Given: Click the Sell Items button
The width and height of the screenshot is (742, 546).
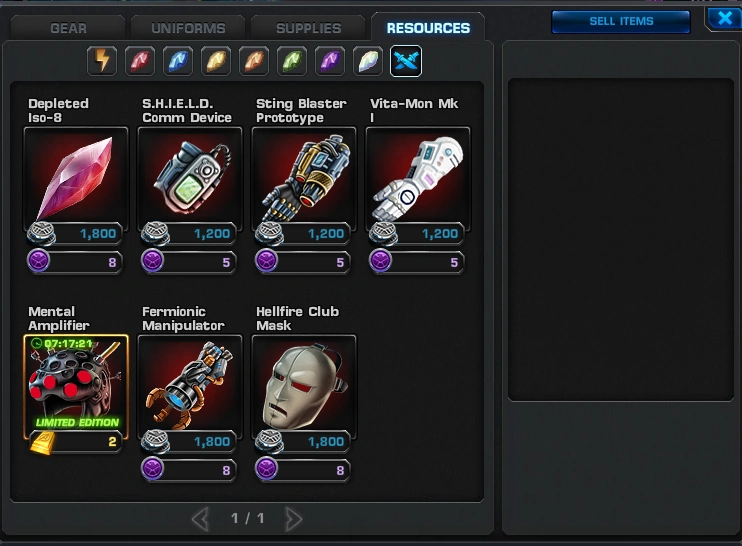Looking at the screenshot, I should point(621,21).
